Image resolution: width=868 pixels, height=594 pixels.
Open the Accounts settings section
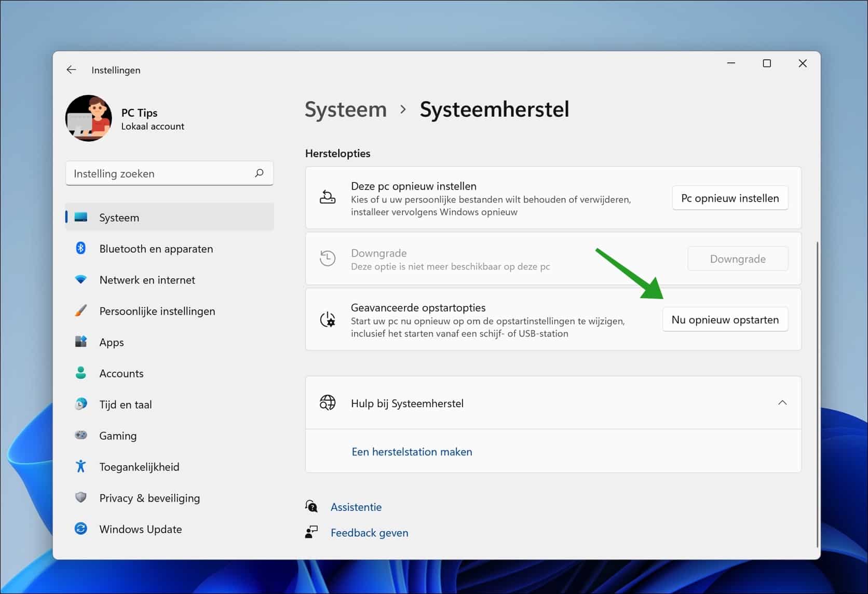pyautogui.click(x=170, y=373)
